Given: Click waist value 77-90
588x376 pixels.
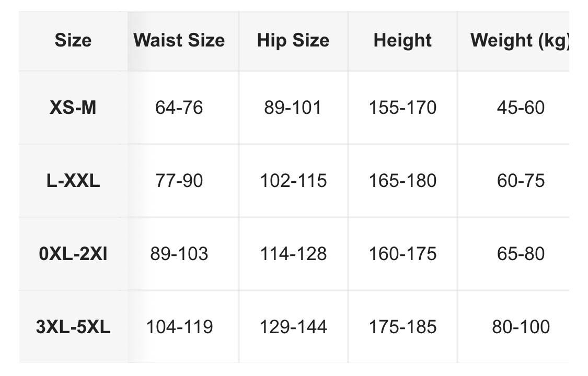Looking at the screenshot, I should point(179,181).
